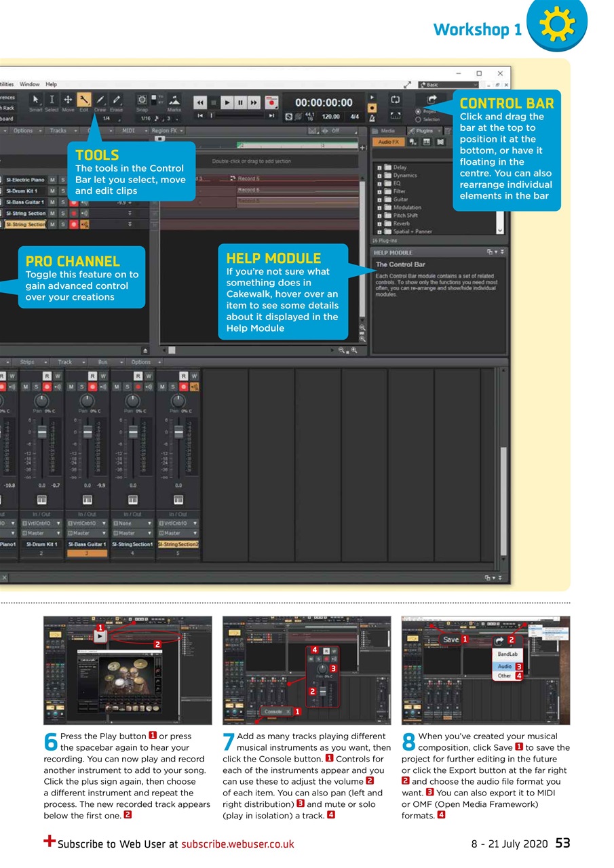Select the Smart tool
The width and height of the screenshot is (614, 868).
click(35, 100)
